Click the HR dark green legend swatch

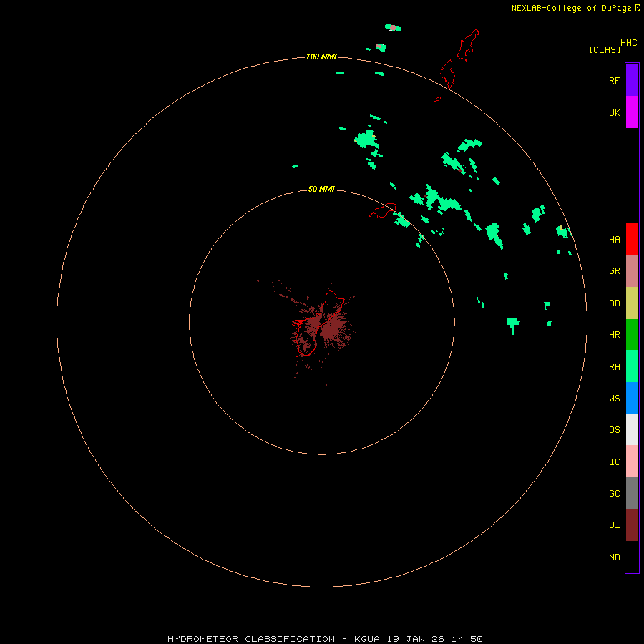tap(632, 335)
